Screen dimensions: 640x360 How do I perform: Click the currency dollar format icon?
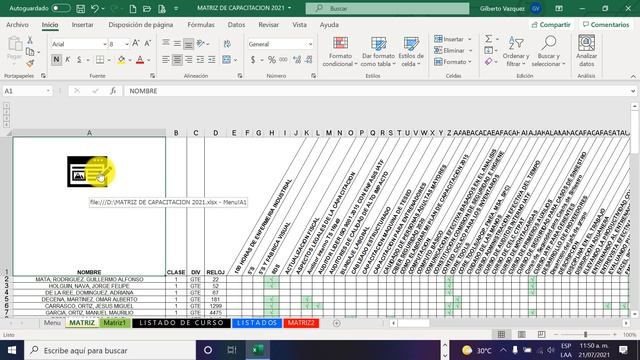[x=253, y=60]
